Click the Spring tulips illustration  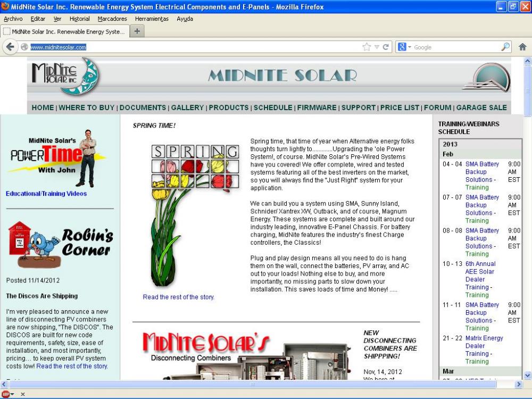click(195, 215)
